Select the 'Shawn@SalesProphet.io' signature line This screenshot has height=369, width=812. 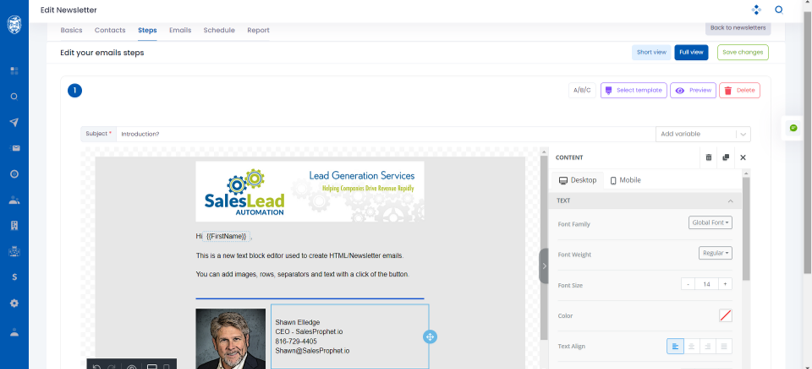(x=312, y=351)
